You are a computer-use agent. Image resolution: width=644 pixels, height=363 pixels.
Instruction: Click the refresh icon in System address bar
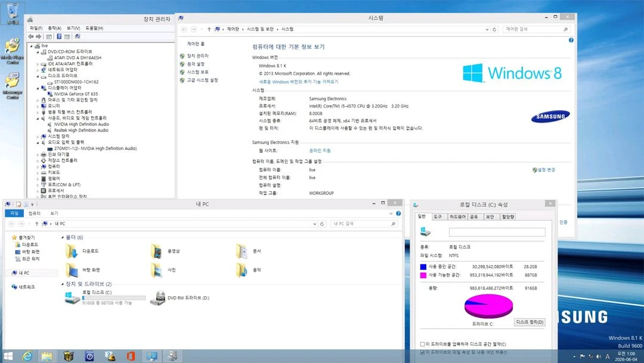494,29
